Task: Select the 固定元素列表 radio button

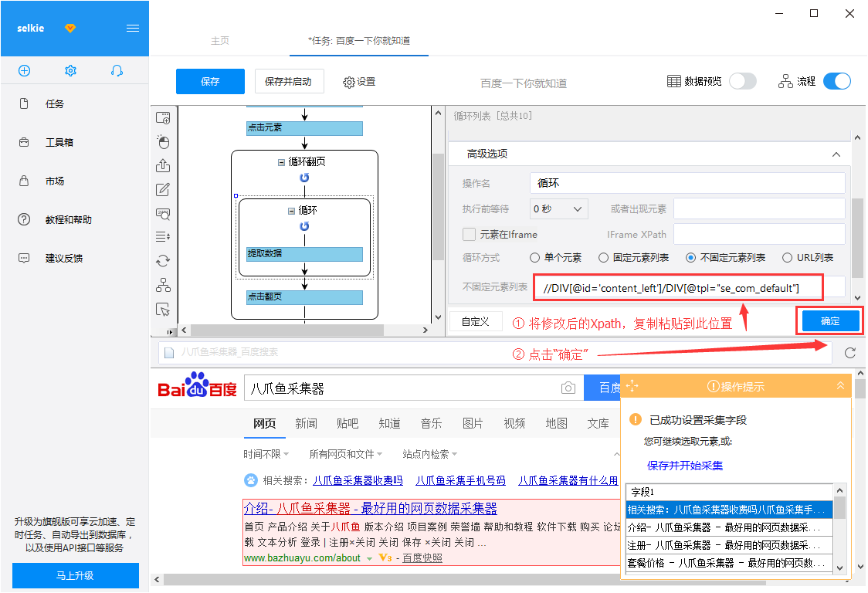Action: [603, 257]
